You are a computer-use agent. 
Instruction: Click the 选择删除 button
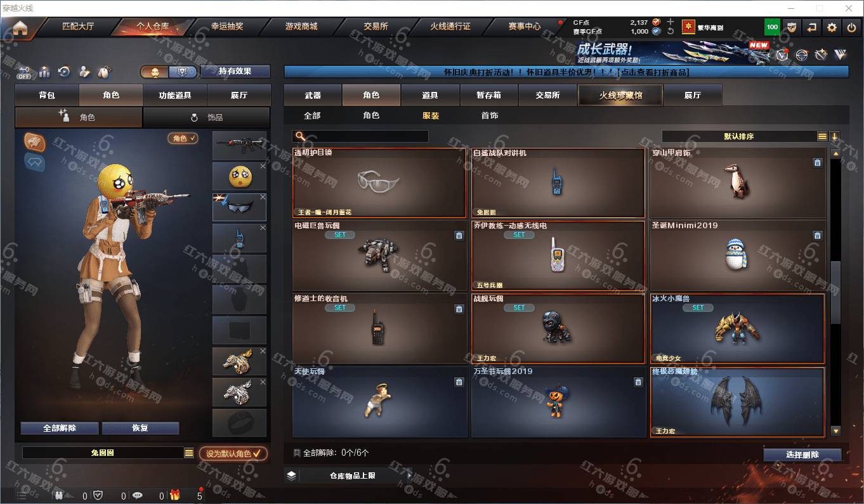tap(802, 455)
